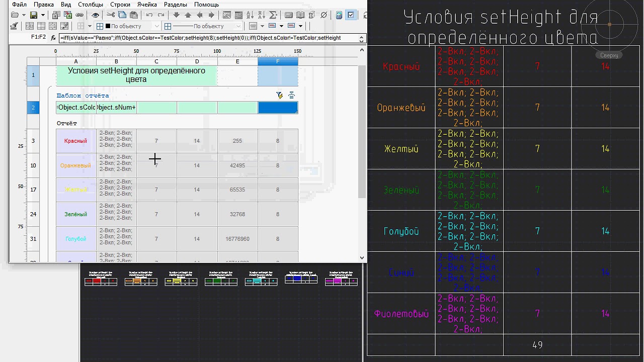
Task: Click the '16776960' cell in Голубой row
Action: coord(237,239)
